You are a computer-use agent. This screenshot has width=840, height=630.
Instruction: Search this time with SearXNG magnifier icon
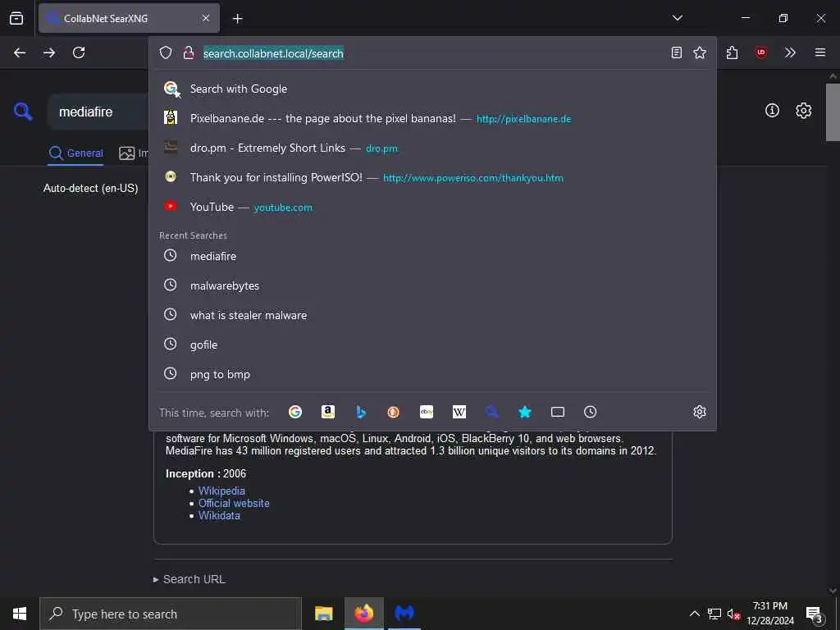coord(492,412)
